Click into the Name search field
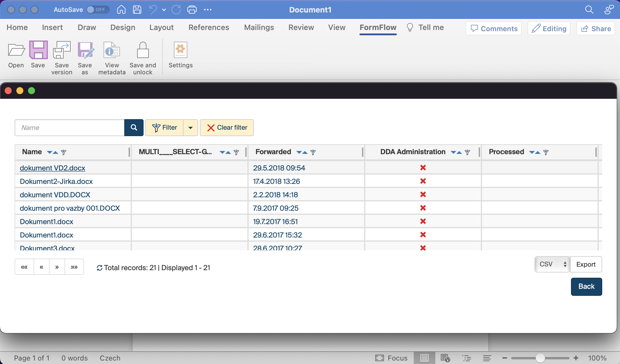Viewport: 620px width, 364px height. coord(70,127)
